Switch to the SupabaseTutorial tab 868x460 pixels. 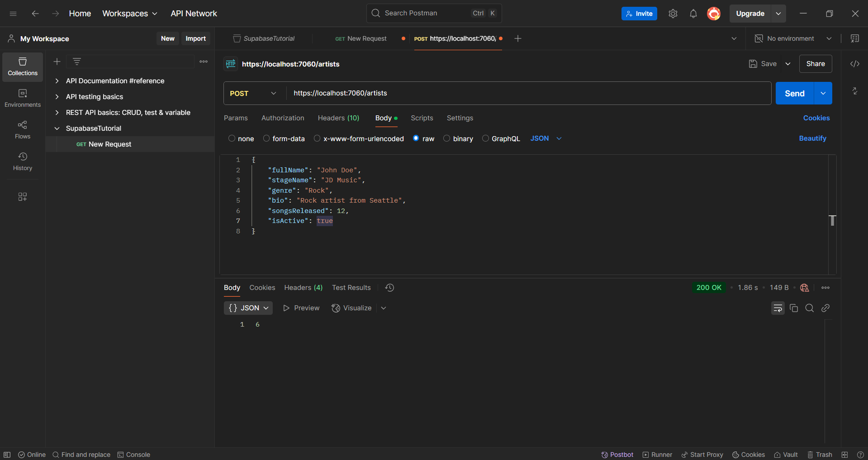[x=264, y=38]
